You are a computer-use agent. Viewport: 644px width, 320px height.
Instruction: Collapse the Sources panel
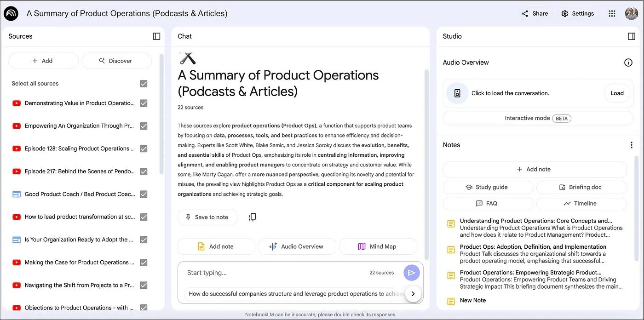pos(156,35)
